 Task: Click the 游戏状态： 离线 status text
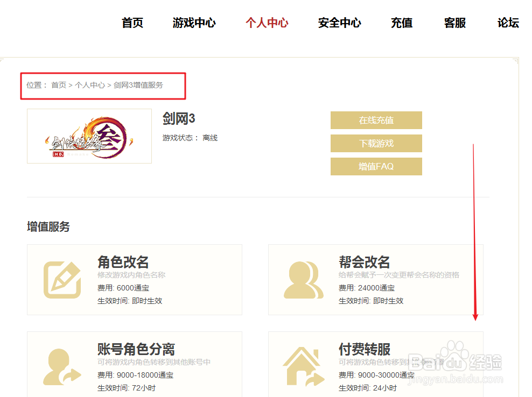click(190, 138)
